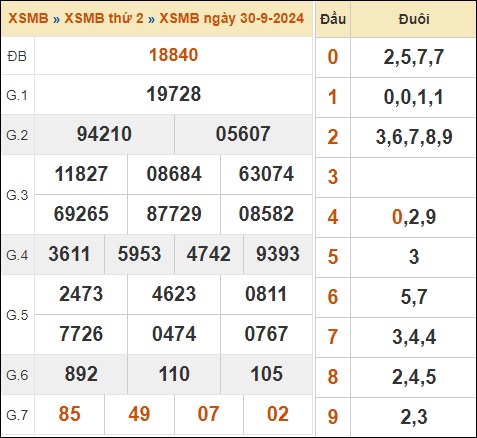This screenshot has width=477, height=438.
Task: Click the Đầu column header
Action: point(333,19)
